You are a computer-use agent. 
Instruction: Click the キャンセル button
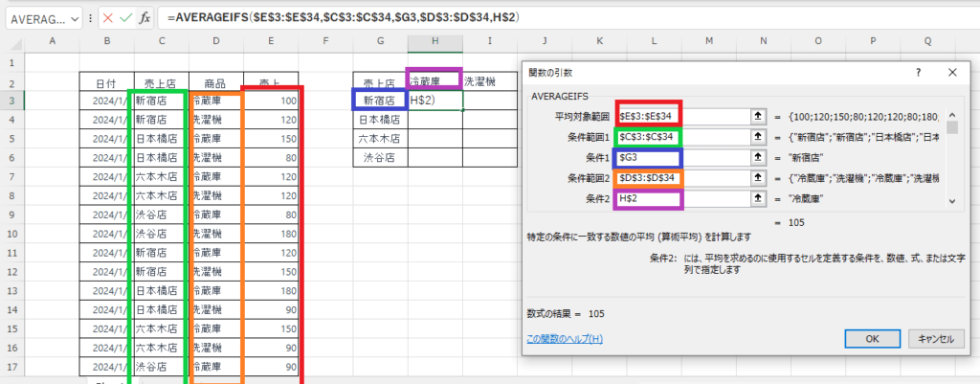[936, 338]
